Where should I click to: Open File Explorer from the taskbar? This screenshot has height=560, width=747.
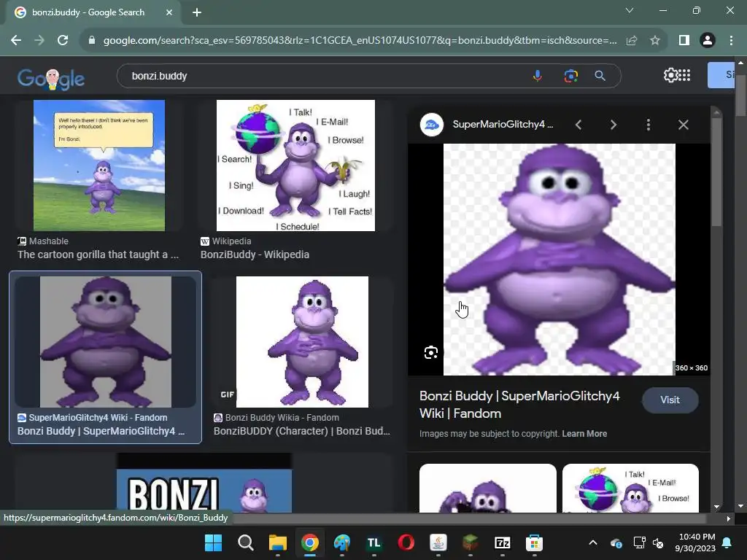(278, 542)
